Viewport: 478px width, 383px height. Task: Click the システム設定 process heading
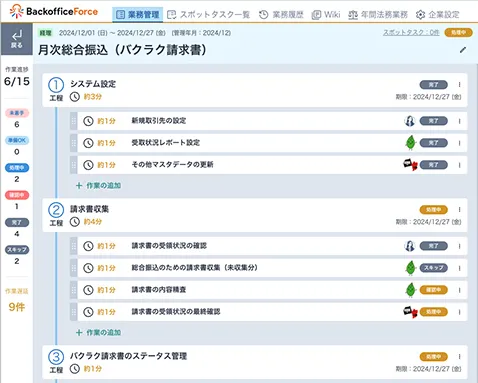(93, 84)
